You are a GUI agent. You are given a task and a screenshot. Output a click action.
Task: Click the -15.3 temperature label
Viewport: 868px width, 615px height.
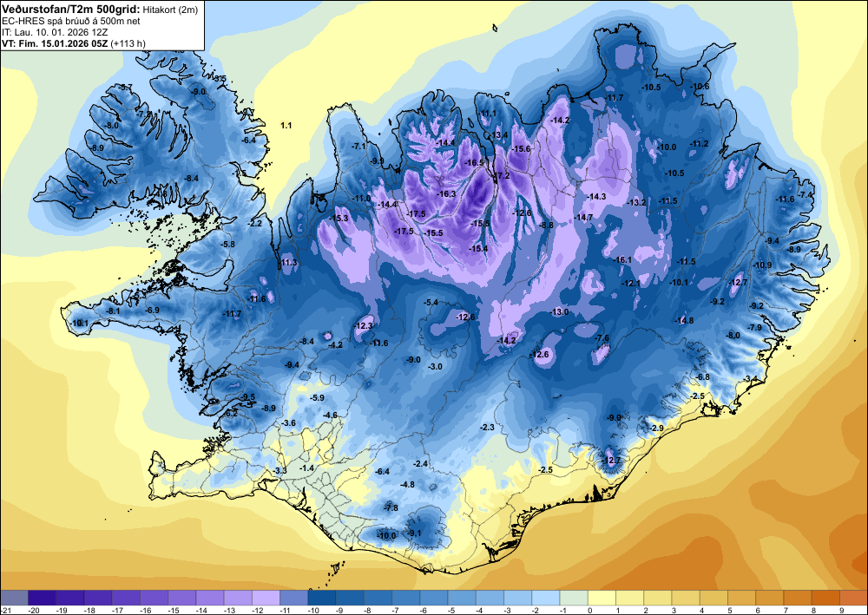339,219
